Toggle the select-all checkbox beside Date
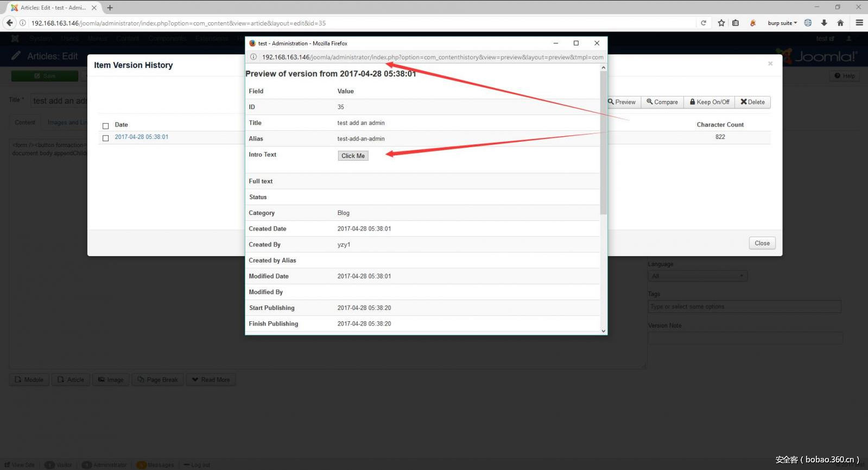The image size is (868, 470). tap(106, 125)
